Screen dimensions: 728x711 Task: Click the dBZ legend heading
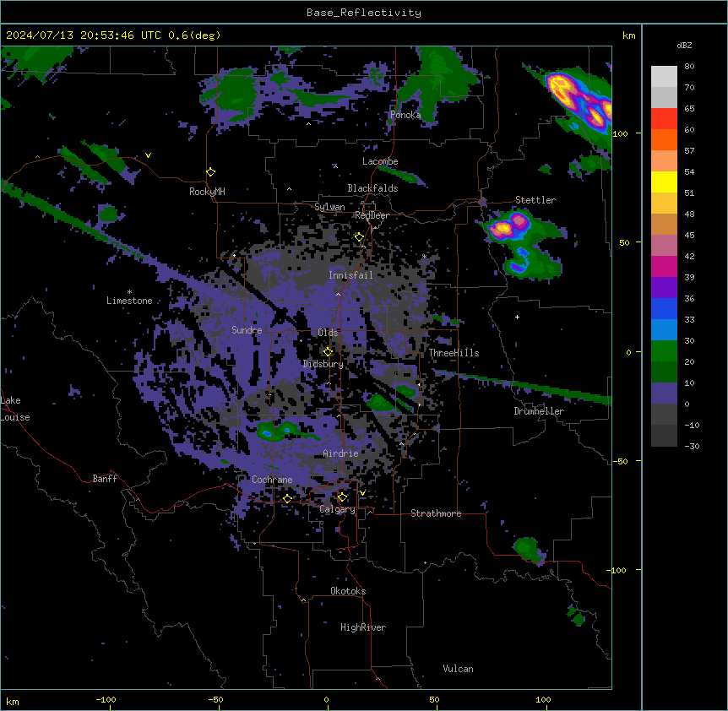point(684,45)
